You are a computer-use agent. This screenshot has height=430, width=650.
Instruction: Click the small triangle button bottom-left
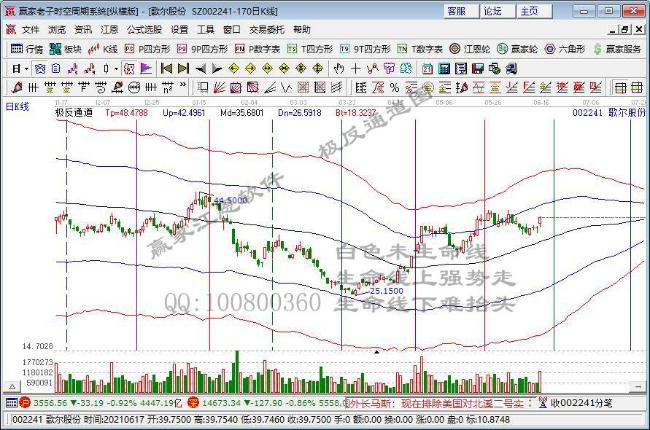(x=12, y=386)
